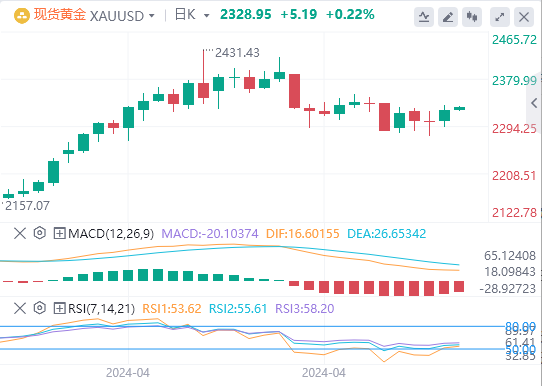This screenshot has height=386, width=542.
Task: Click the 2431.43 high price label
Action: 237,53
